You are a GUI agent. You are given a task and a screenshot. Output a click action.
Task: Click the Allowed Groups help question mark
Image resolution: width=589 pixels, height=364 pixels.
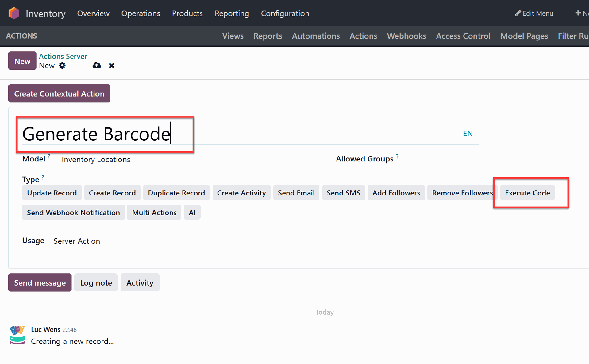[x=397, y=156]
